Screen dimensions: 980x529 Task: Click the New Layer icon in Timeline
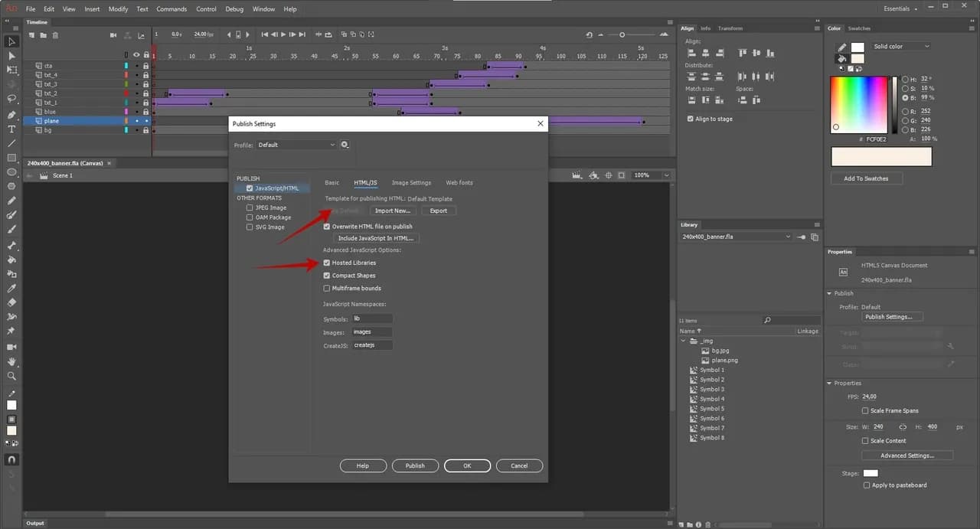point(32,35)
